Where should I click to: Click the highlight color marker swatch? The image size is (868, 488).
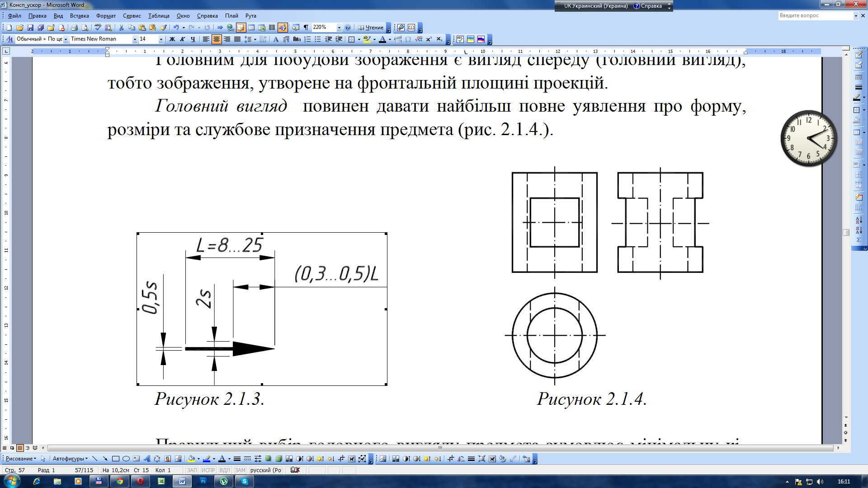[x=367, y=39]
